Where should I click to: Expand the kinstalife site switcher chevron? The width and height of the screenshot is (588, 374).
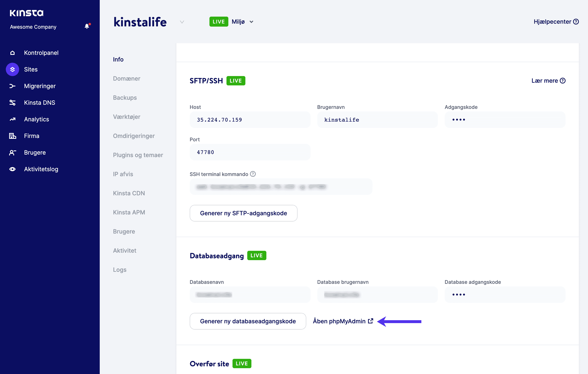tap(182, 22)
